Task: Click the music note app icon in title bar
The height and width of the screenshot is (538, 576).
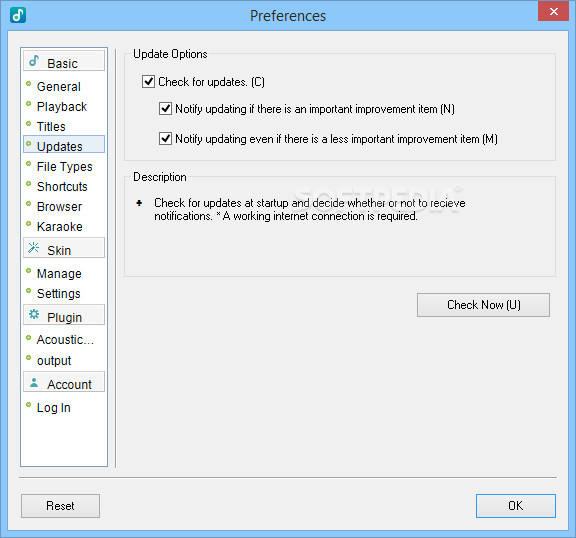Action: click(x=18, y=15)
